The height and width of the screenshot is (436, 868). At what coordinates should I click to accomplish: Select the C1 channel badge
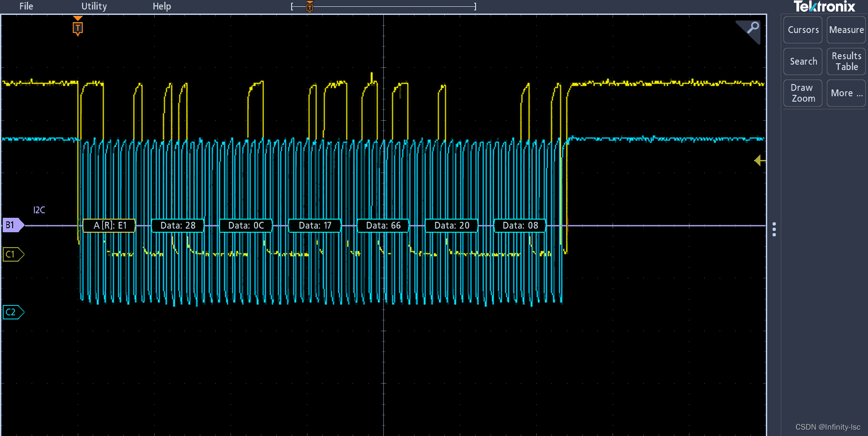[x=13, y=254]
